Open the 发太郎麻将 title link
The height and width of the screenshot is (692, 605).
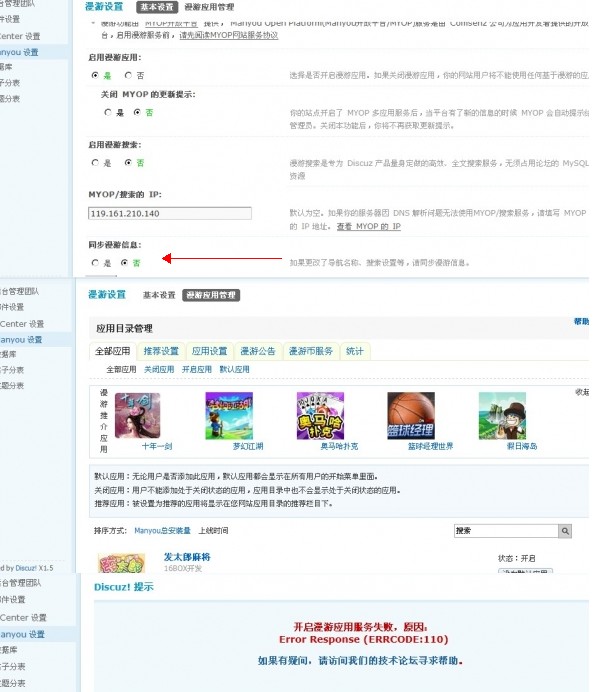[x=187, y=557]
